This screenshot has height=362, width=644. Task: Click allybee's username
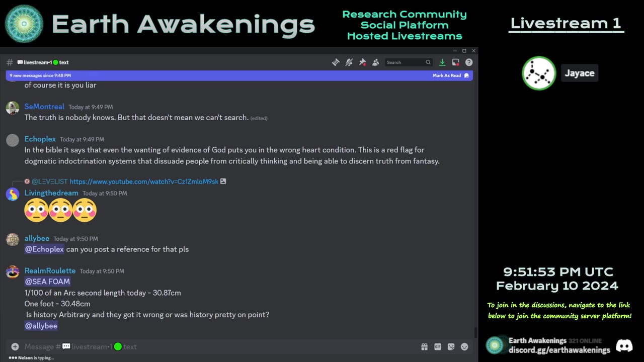(x=37, y=239)
